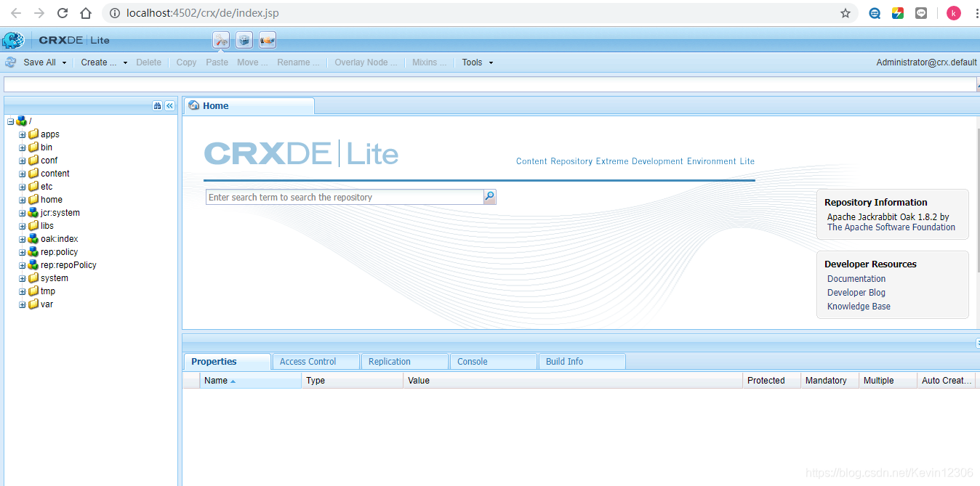
Task: Select the jcr:system tree node label
Action: pos(60,213)
